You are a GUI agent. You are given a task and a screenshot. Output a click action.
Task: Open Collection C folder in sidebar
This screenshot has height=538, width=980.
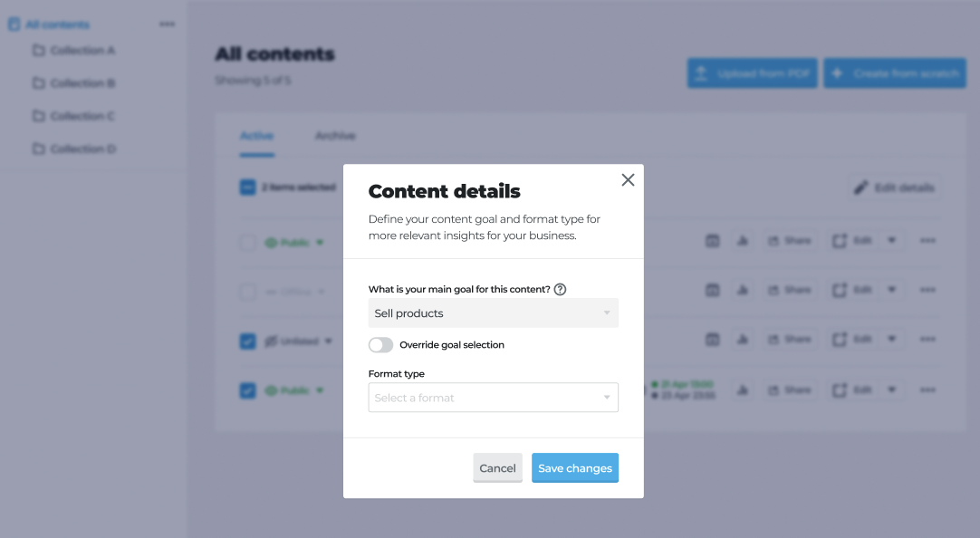point(82,116)
